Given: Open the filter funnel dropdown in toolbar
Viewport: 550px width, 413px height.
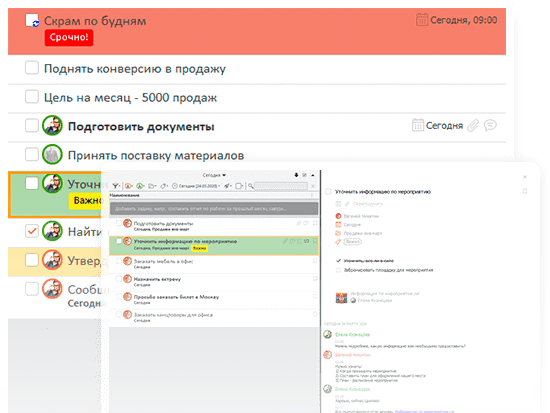Looking at the screenshot, I should (x=116, y=186).
